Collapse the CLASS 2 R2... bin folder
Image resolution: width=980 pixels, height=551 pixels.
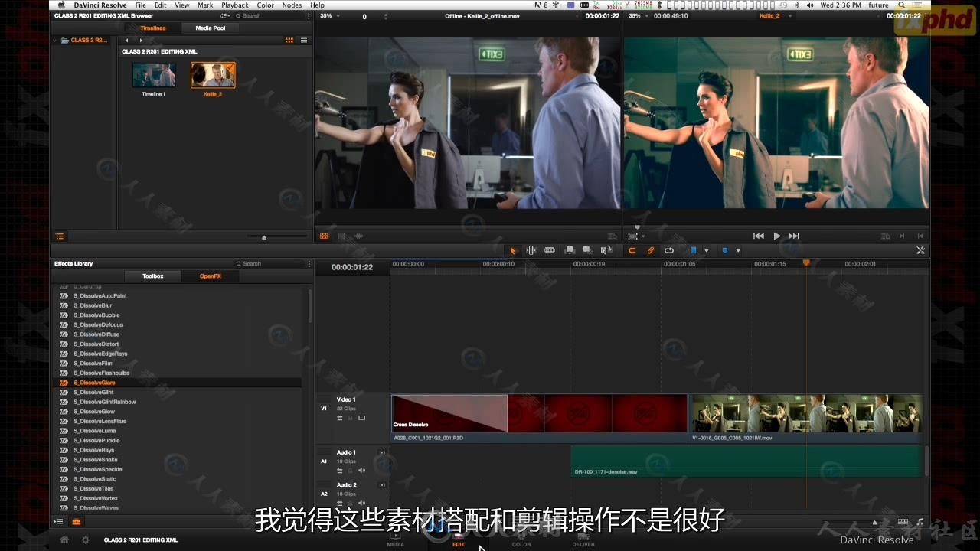[55, 41]
